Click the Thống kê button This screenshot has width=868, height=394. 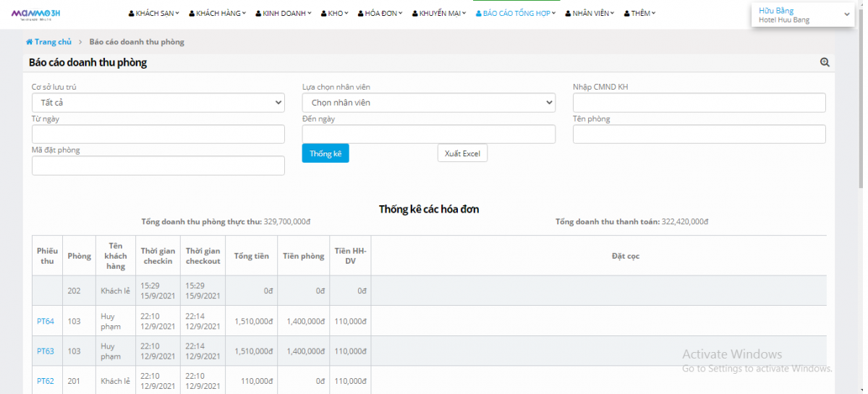pyautogui.click(x=325, y=153)
